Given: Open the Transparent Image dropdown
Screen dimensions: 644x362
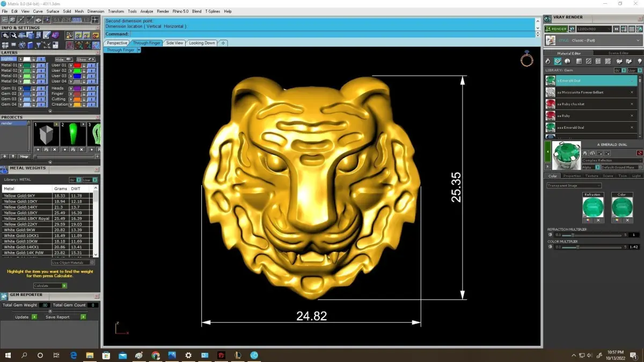Looking at the screenshot, I should 574,186.
